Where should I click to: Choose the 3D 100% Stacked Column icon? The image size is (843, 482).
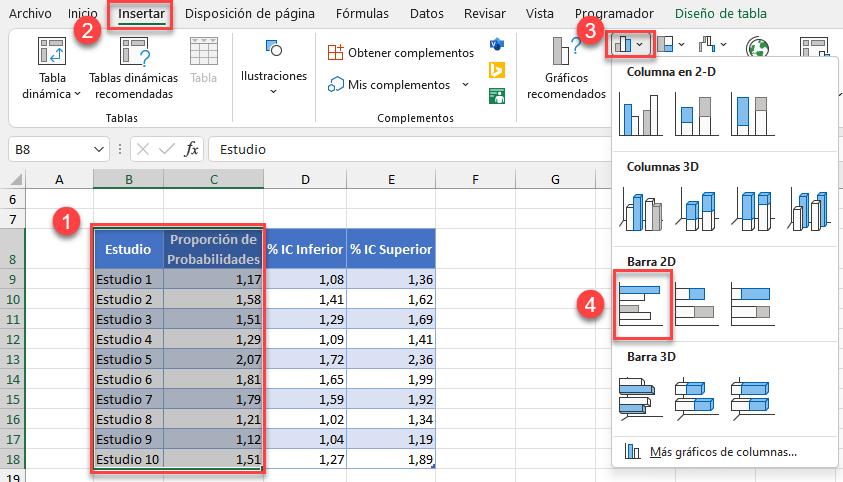tap(752, 209)
